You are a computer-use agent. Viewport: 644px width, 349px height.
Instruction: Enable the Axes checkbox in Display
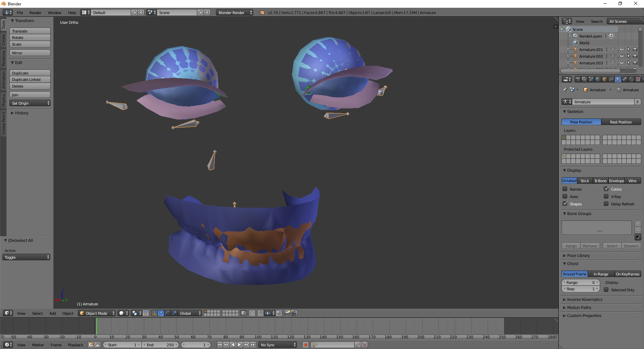(x=565, y=196)
